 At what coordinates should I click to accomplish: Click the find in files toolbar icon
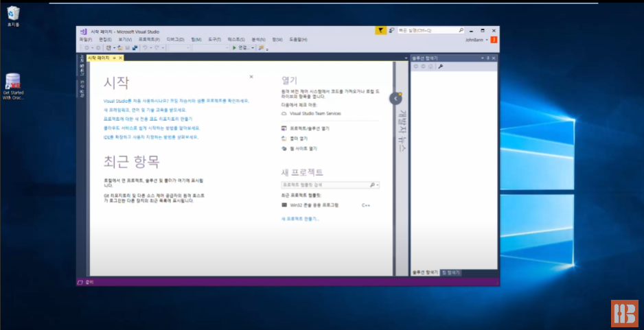[261, 47]
